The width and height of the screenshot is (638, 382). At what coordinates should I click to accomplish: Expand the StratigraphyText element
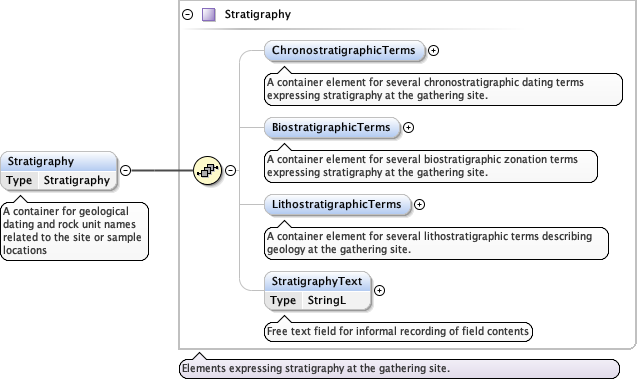379,290
